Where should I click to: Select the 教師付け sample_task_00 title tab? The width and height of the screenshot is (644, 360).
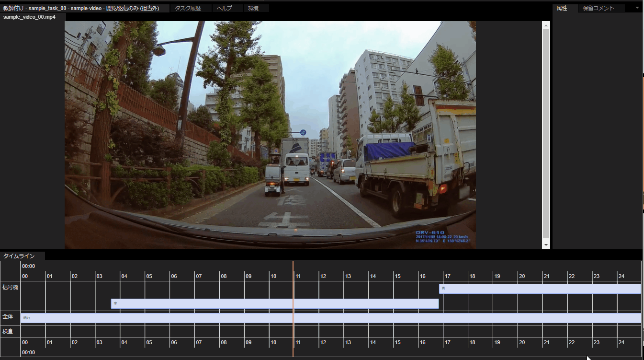point(85,8)
